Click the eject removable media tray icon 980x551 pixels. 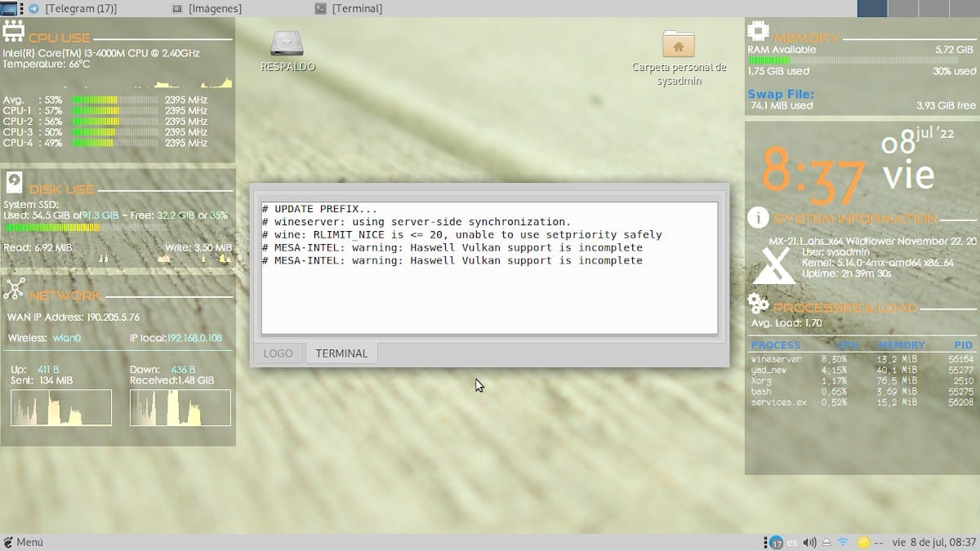(826, 542)
